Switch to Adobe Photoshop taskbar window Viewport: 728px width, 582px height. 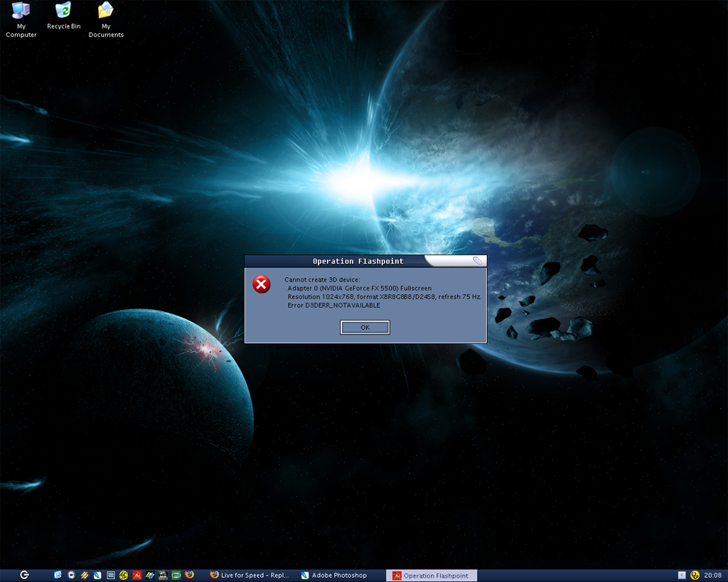[334, 576]
